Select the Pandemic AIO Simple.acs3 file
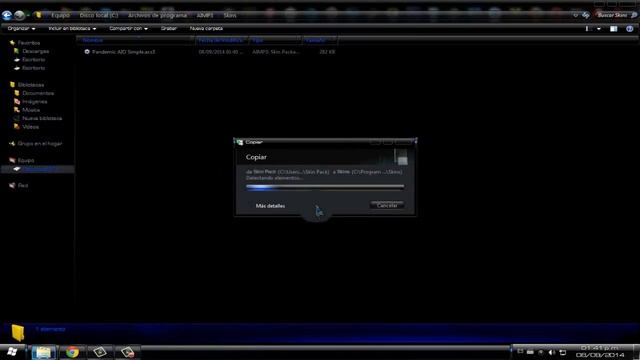Image resolution: width=640 pixels, height=360 pixels. 123,52
